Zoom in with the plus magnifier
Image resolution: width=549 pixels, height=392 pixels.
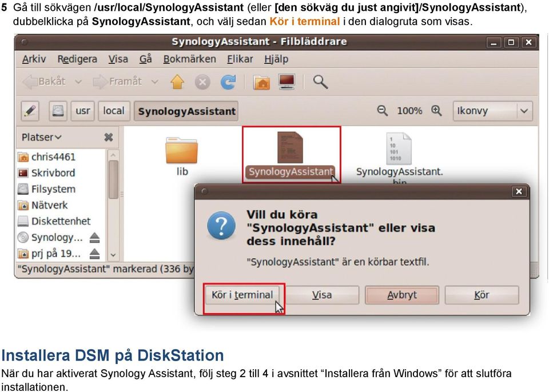tap(436, 111)
